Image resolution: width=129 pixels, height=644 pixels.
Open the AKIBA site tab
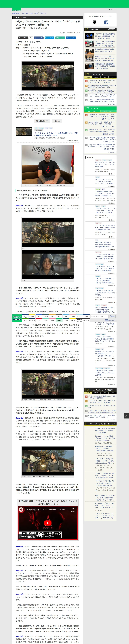[52, 317]
